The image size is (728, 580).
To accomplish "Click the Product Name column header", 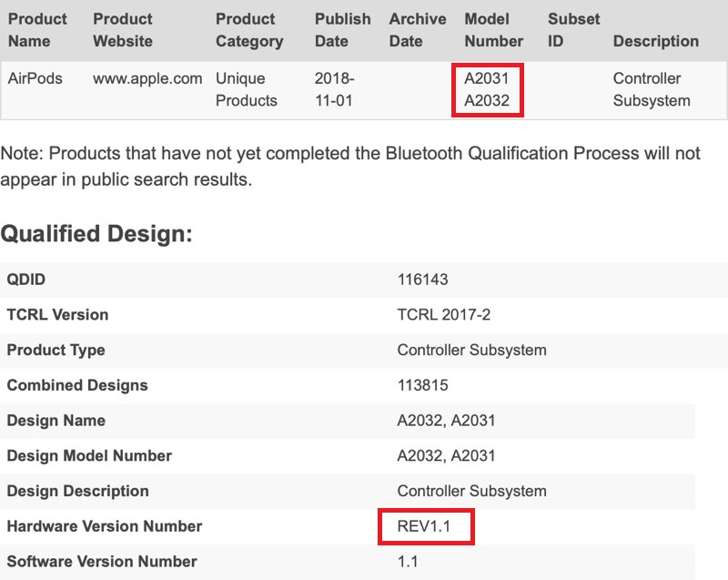I will tap(38, 30).
